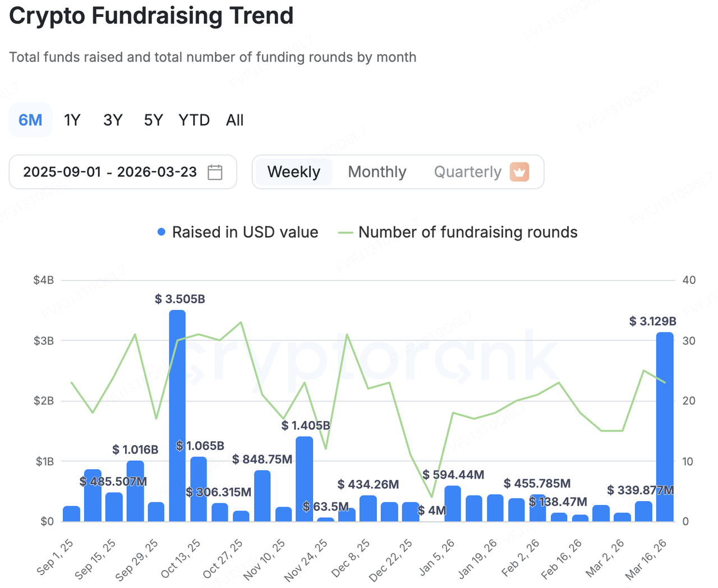
Task: Toggle Number of fundraising rounds series
Action: point(467,232)
